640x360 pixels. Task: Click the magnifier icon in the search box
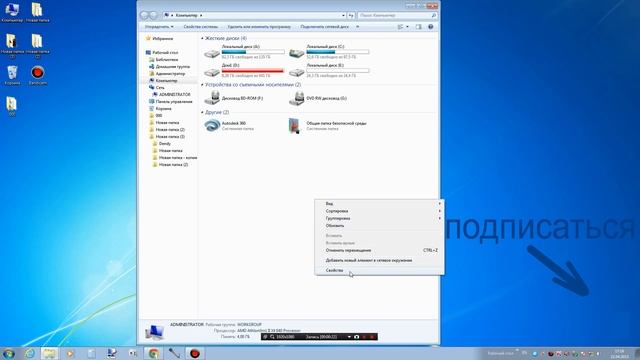tap(433, 15)
